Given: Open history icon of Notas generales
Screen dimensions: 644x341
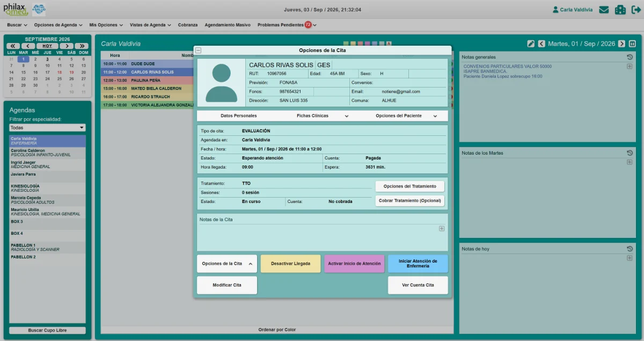Looking at the screenshot, I should [x=630, y=57].
